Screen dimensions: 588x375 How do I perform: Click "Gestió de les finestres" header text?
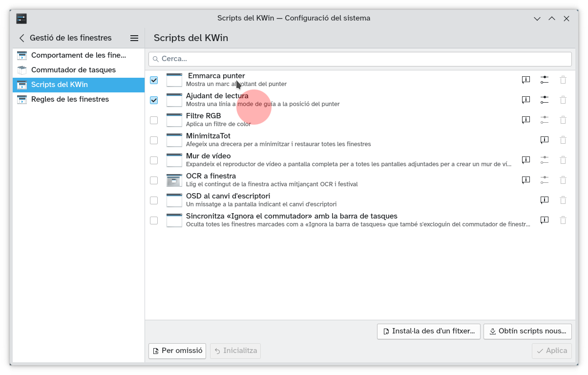coord(71,38)
